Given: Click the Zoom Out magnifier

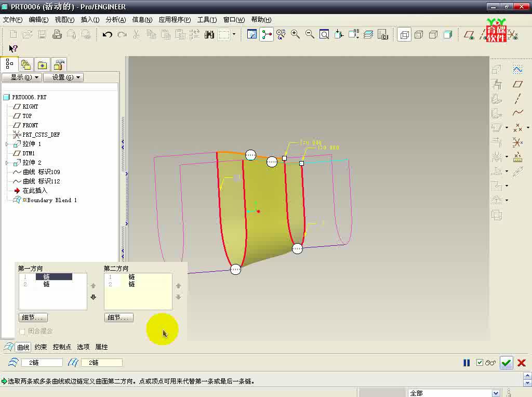Looking at the screenshot, I should 310,35.
